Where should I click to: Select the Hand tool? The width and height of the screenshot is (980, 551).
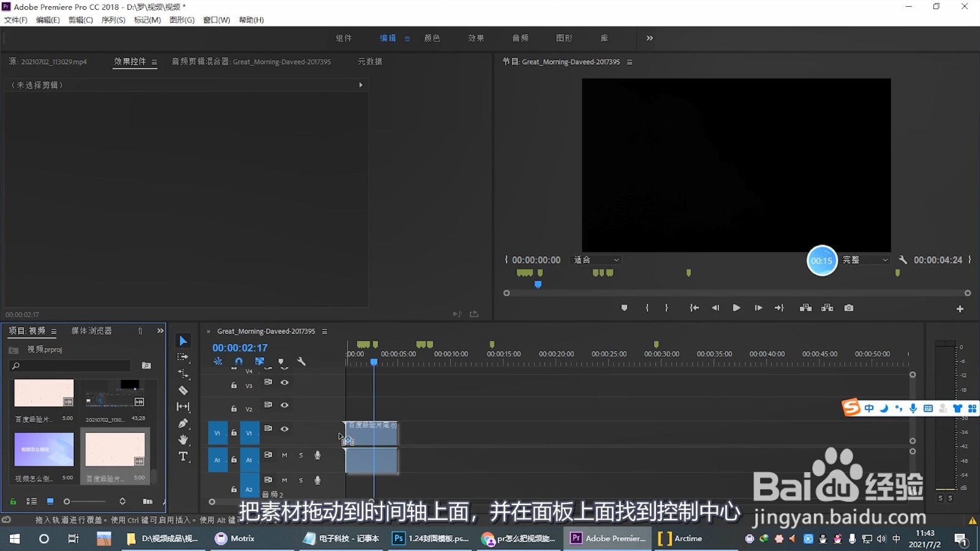pos(183,440)
